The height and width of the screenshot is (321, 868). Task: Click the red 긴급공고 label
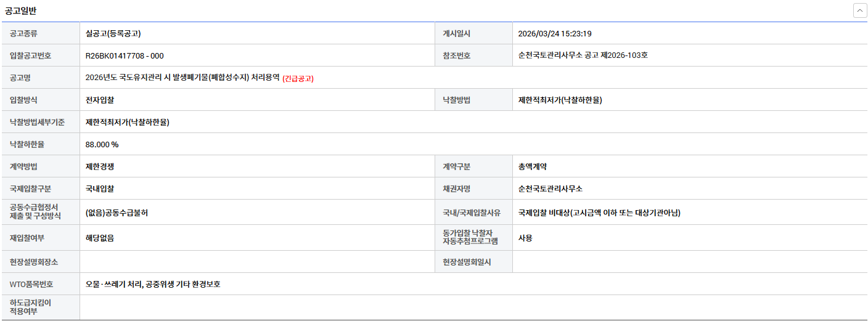[298, 78]
